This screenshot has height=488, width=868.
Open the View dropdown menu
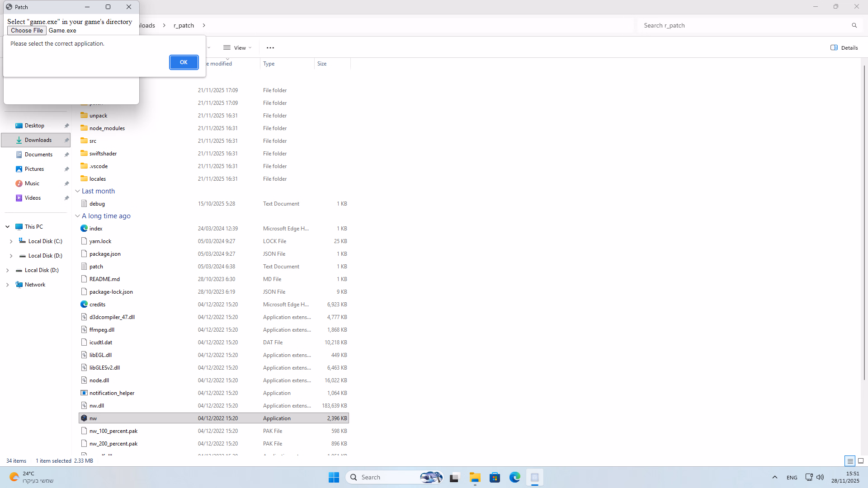coord(237,48)
